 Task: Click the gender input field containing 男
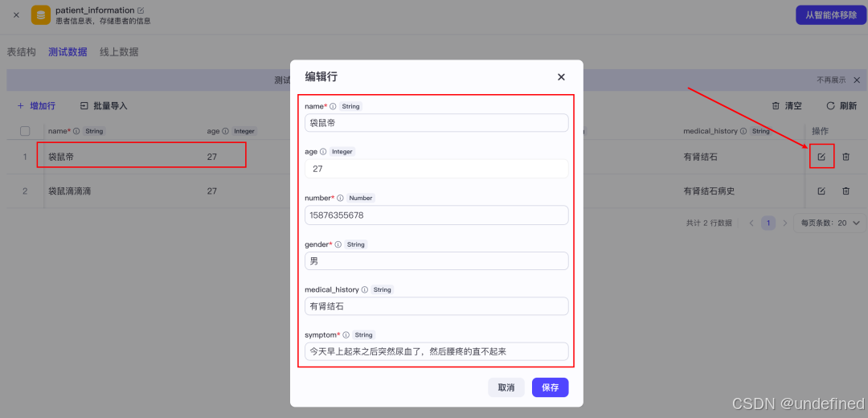coord(436,260)
